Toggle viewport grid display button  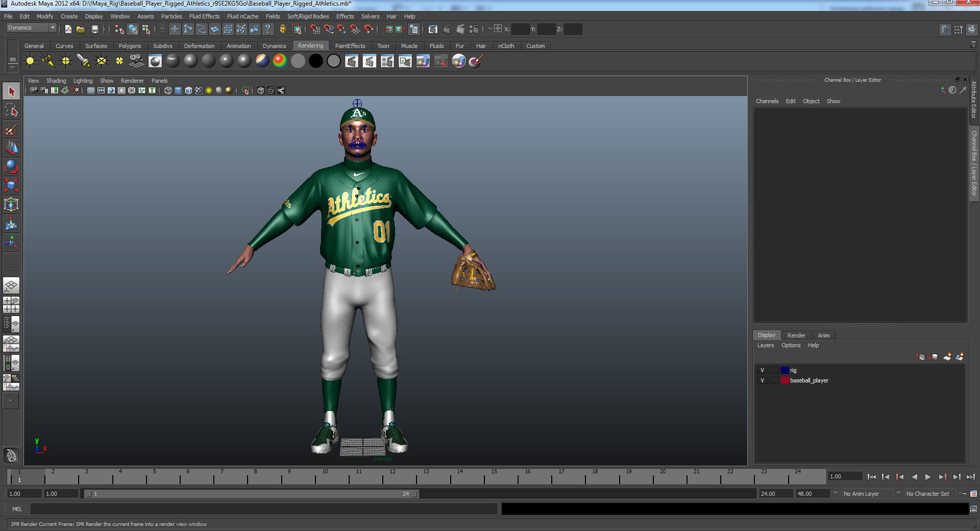90,90
